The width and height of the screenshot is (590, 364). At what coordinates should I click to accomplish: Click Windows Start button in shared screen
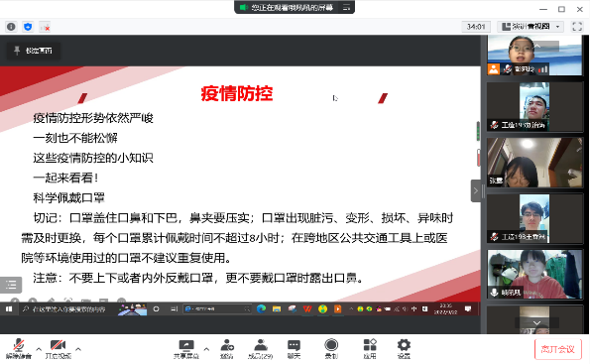click(x=9, y=309)
